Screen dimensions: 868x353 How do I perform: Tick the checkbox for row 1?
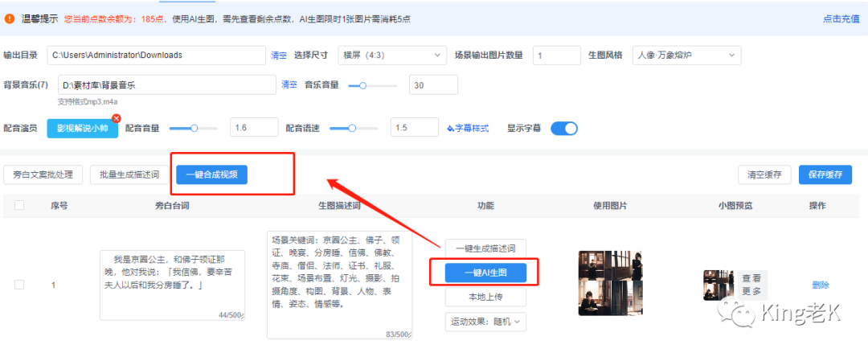pos(19,285)
